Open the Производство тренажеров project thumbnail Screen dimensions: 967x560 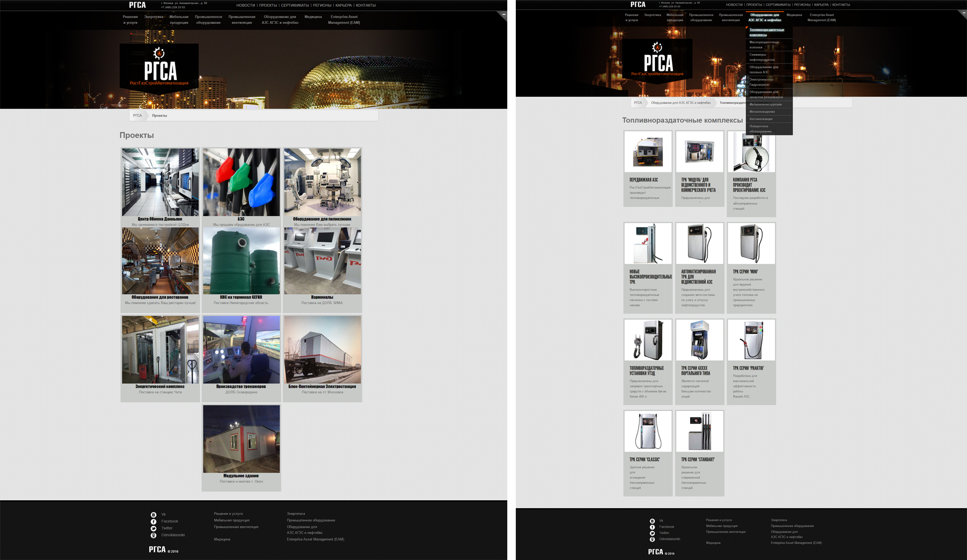(x=241, y=350)
